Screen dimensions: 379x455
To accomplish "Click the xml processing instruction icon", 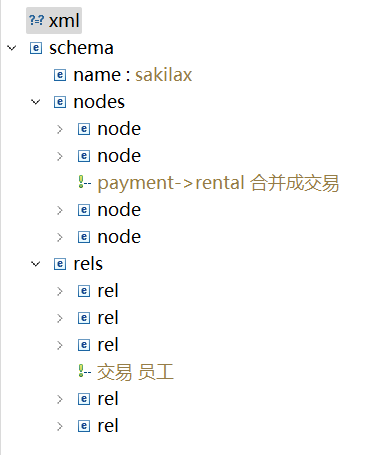I will (36, 20).
